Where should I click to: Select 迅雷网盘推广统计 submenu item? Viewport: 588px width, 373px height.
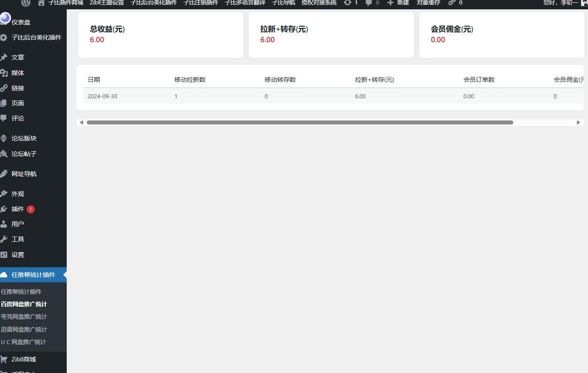coord(24,329)
